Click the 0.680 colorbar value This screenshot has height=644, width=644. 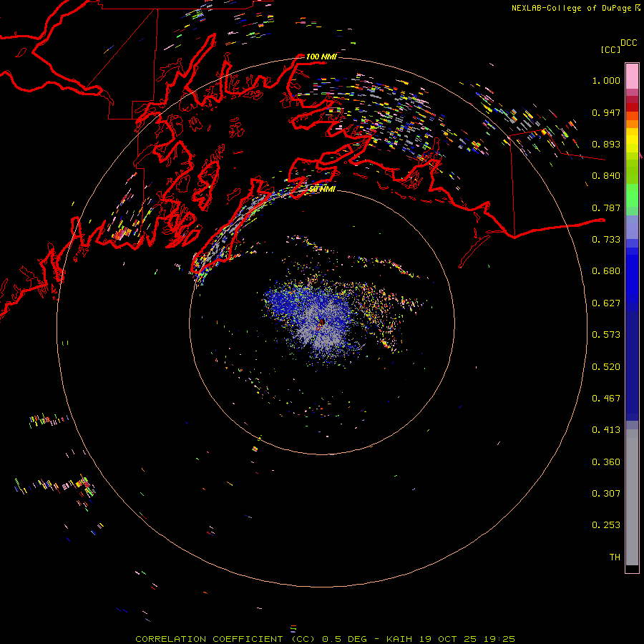[606, 271]
